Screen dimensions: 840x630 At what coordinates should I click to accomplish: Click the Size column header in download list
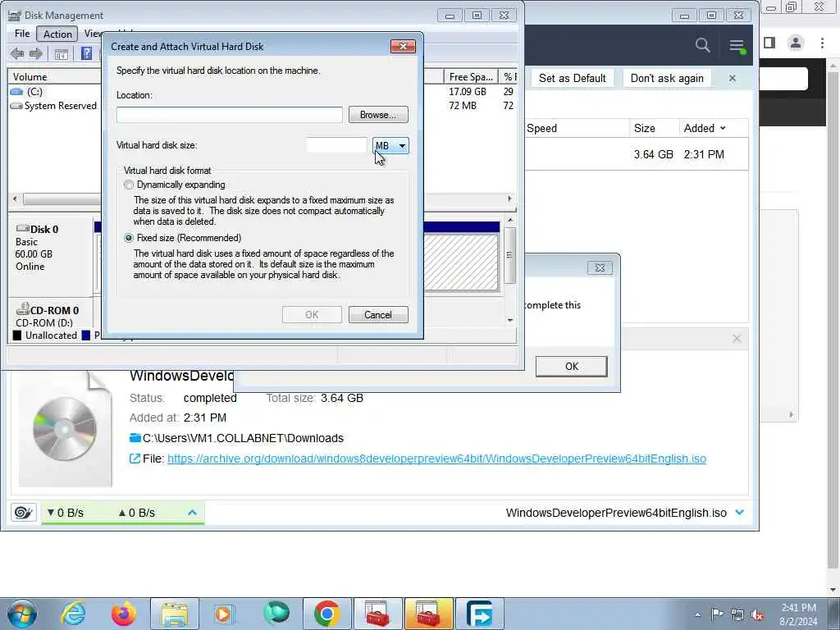coord(654,128)
